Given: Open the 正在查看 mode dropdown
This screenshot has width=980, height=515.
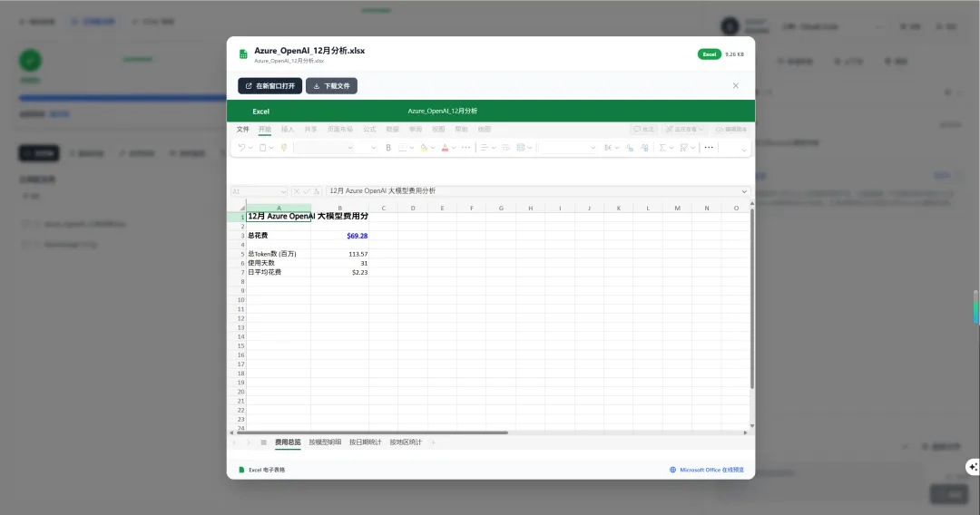Looking at the screenshot, I should 685,130.
